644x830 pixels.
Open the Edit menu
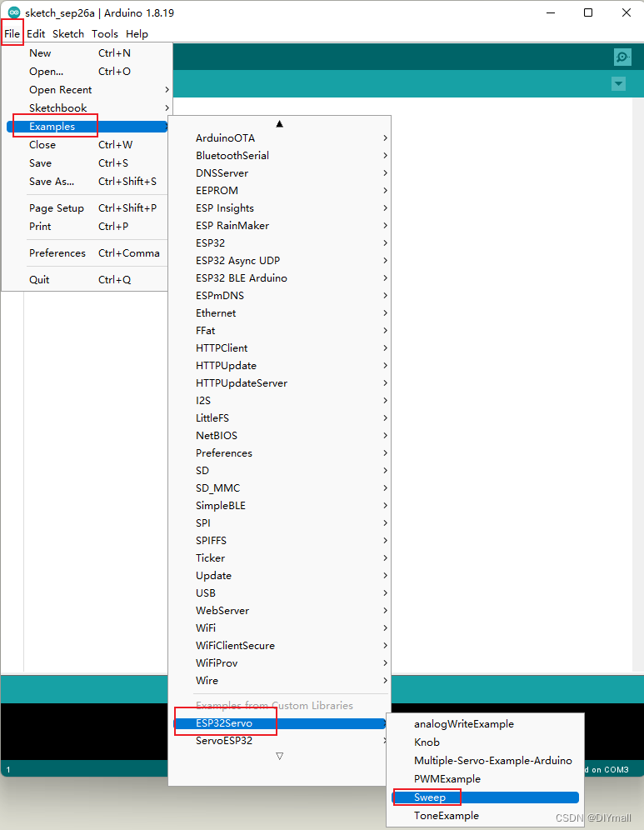(x=36, y=34)
